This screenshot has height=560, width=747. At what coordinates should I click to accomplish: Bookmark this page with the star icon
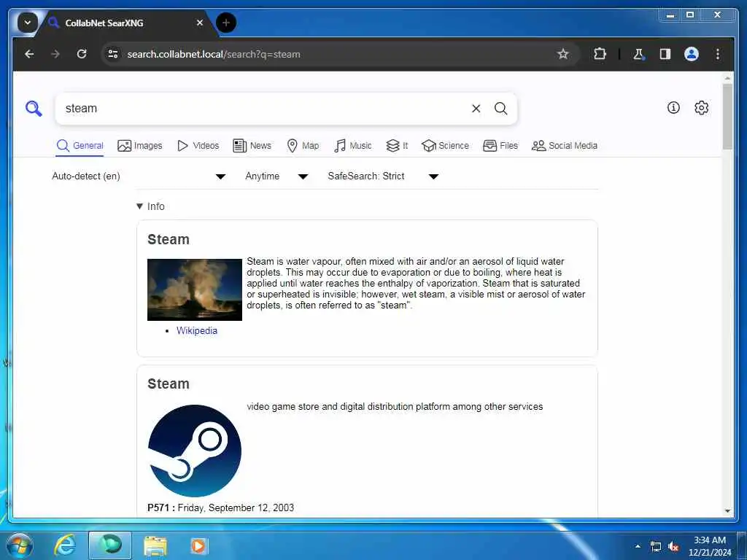(563, 54)
